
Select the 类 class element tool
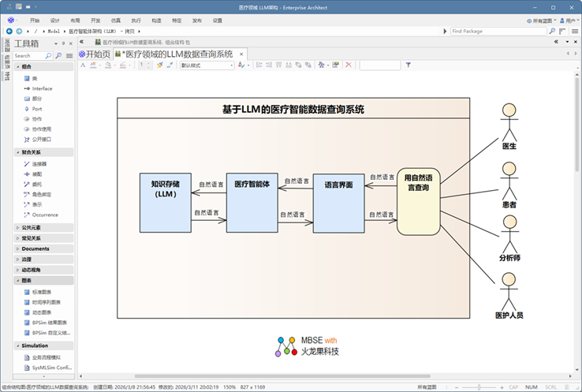click(35, 78)
